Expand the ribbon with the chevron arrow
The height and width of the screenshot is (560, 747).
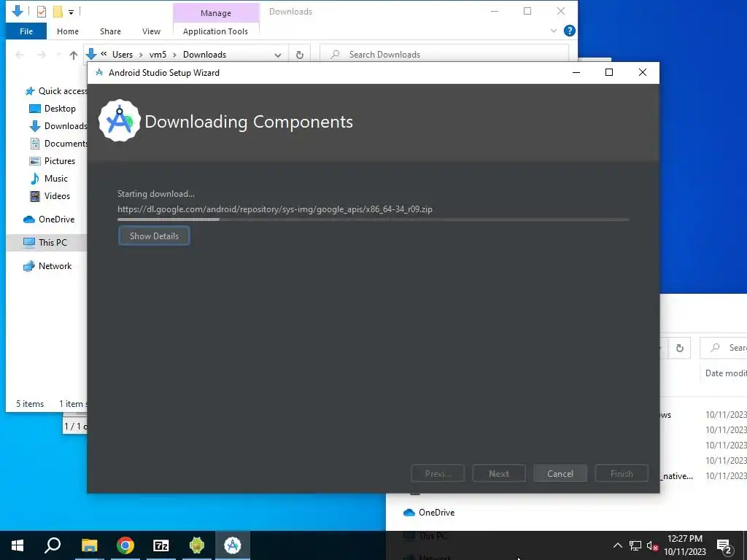pyautogui.click(x=554, y=31)
